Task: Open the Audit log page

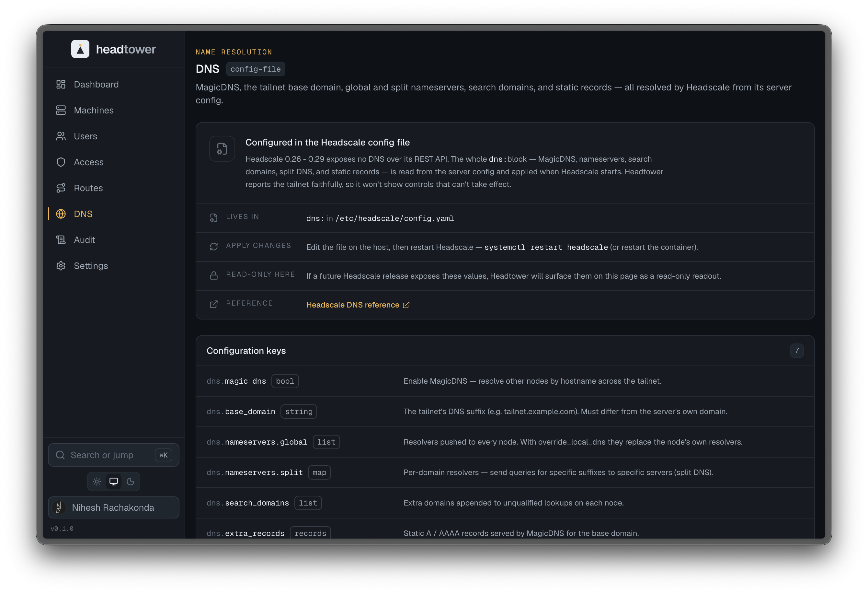Action: point(114,240)
